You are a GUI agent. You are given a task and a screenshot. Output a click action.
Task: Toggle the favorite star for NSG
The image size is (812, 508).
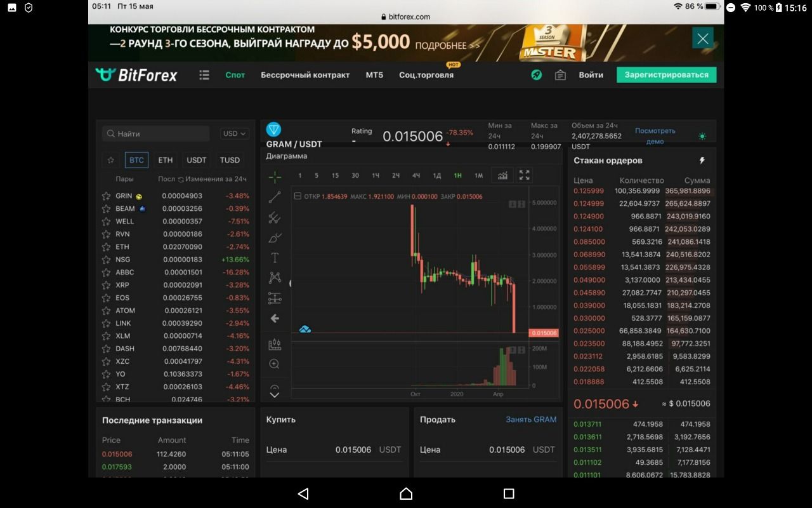(x=106, y=260)
